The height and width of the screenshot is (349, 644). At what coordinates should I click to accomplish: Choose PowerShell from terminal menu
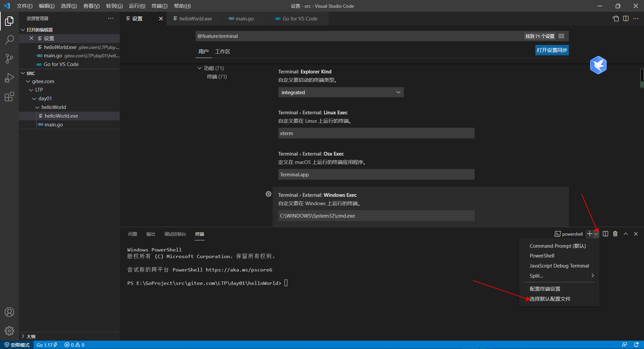pyautogui.click(x=542, y=256)
